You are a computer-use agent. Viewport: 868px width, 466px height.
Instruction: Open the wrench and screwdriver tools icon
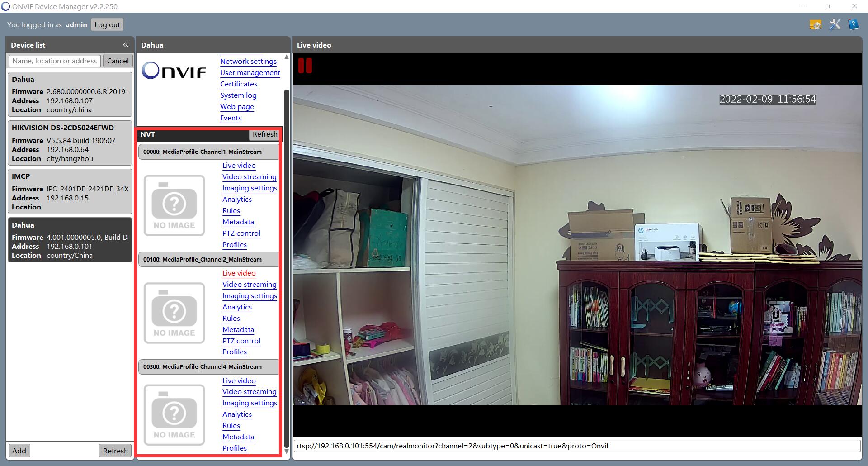coord(835,24)
